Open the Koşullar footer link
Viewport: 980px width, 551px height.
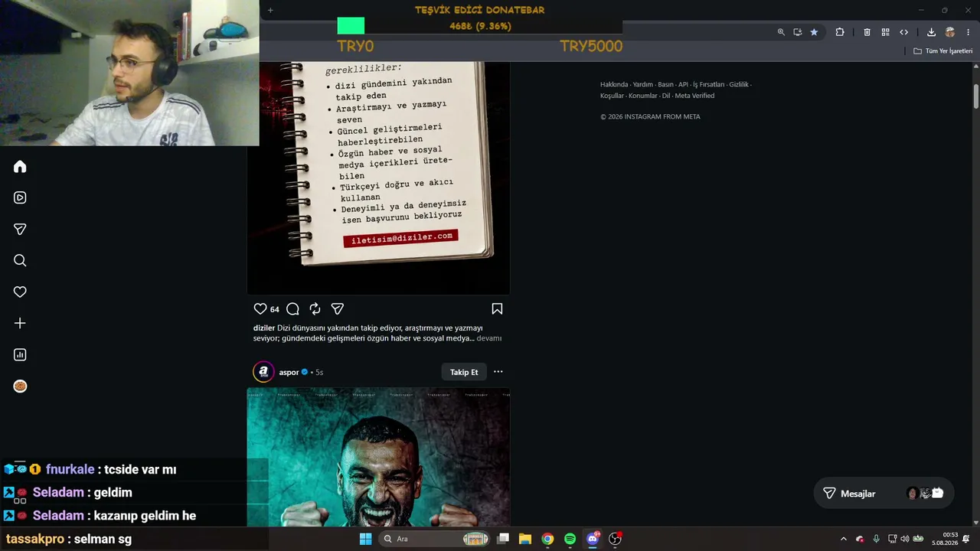click(612, 96)
